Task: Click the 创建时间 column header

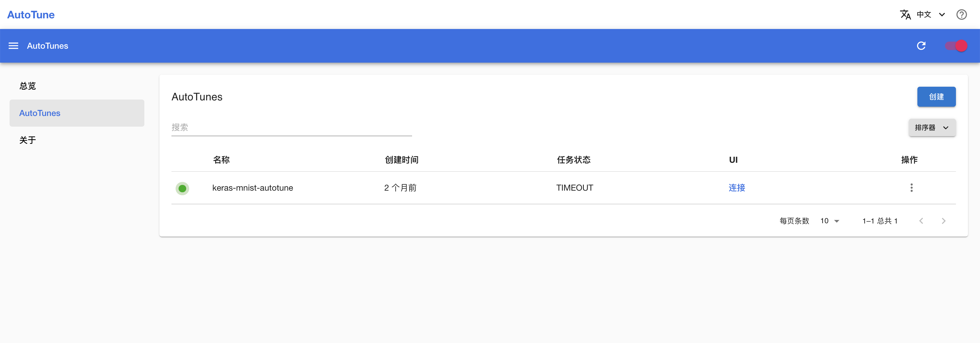Action: (402, 160)
